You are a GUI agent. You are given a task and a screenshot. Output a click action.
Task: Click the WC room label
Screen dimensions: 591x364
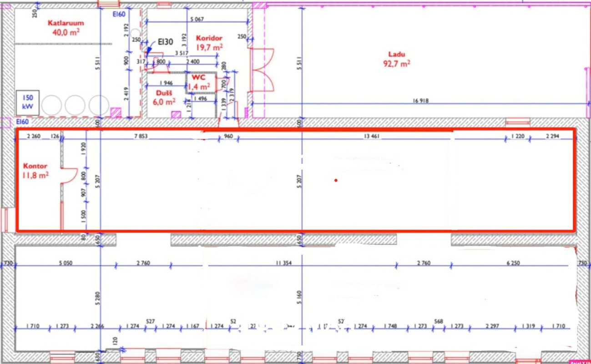click(x=199, y=78)
